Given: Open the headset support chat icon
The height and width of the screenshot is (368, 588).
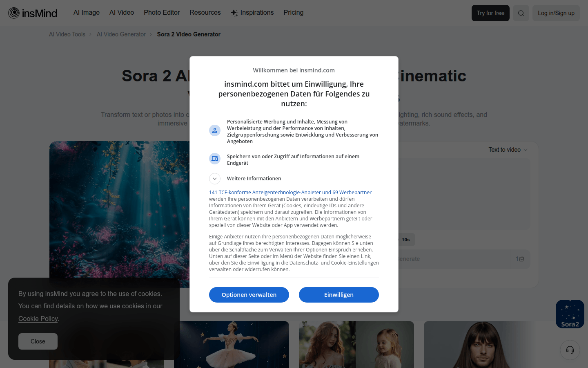Looking at the screenshot, I should (x=570, y=350).
